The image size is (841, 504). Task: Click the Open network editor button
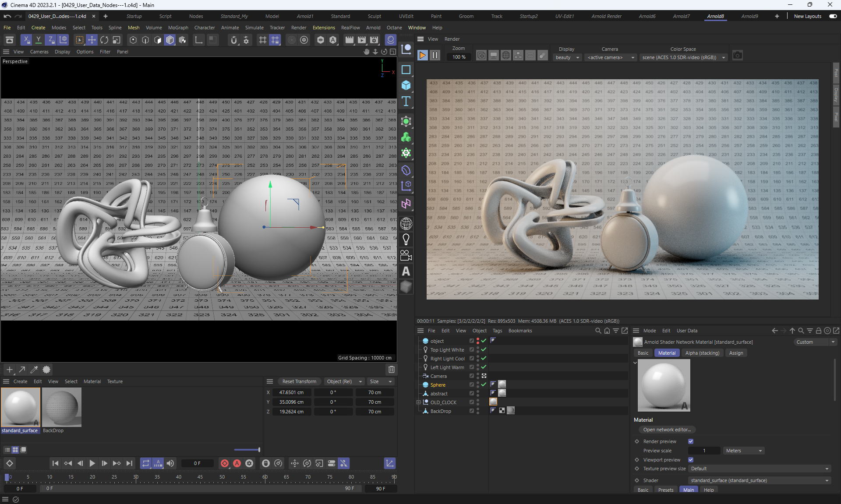667,430
